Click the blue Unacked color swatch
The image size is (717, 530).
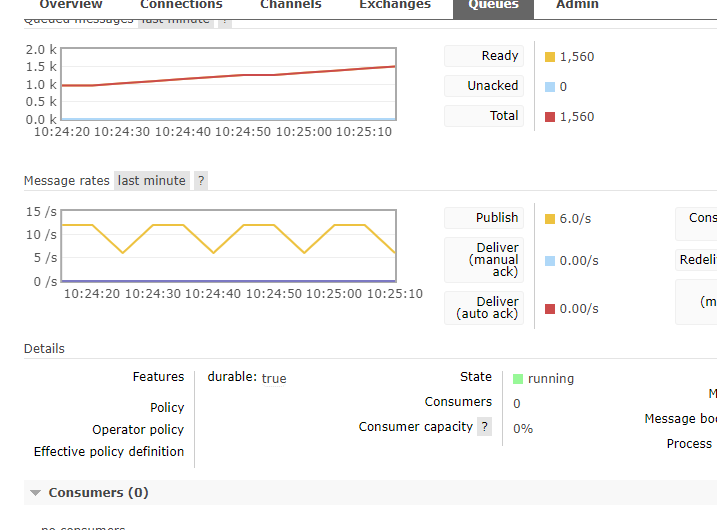point(550,87)
